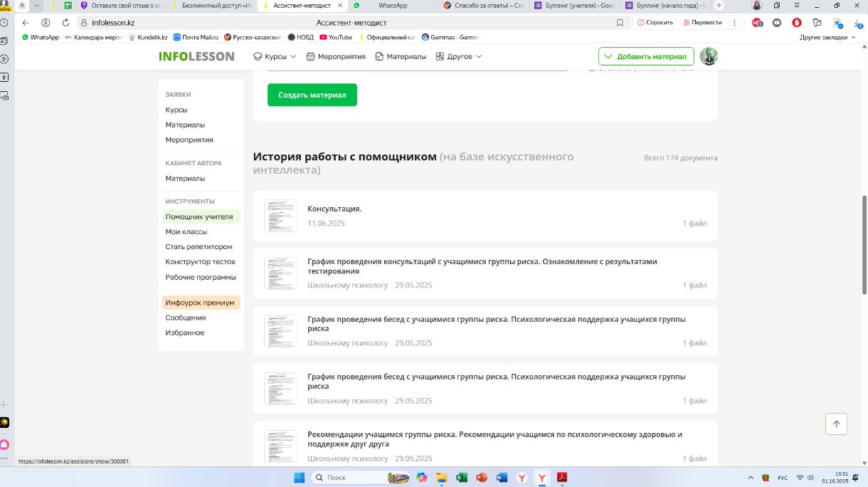
Task: Open Мероприятия in the top navigation
Action: (x=336, y=56)
